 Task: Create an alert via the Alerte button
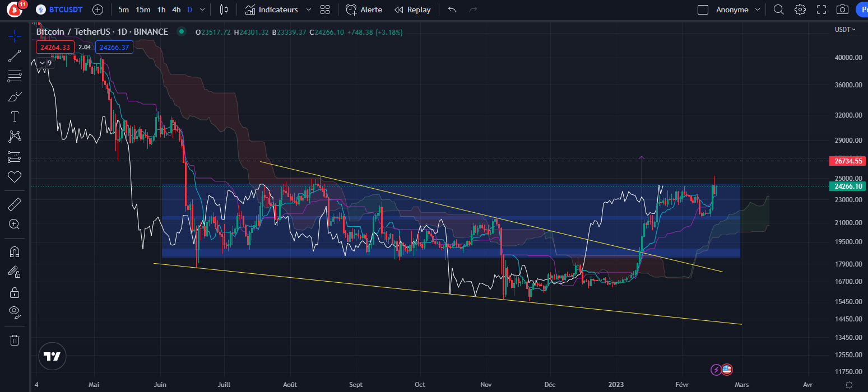click(x=364, y=10)
